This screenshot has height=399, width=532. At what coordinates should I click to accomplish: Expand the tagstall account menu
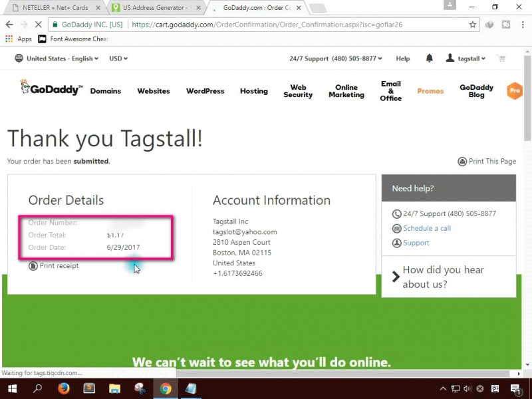pos(465,59)
